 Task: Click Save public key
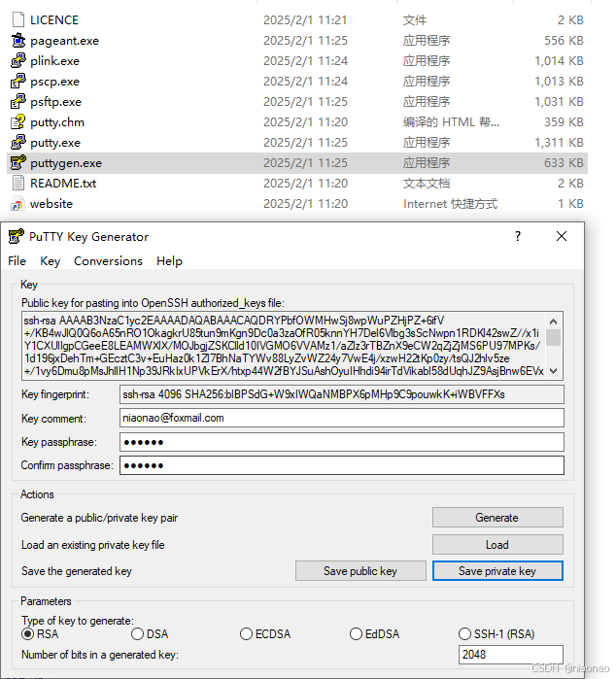pyautogui.click(x=360, y=571)
